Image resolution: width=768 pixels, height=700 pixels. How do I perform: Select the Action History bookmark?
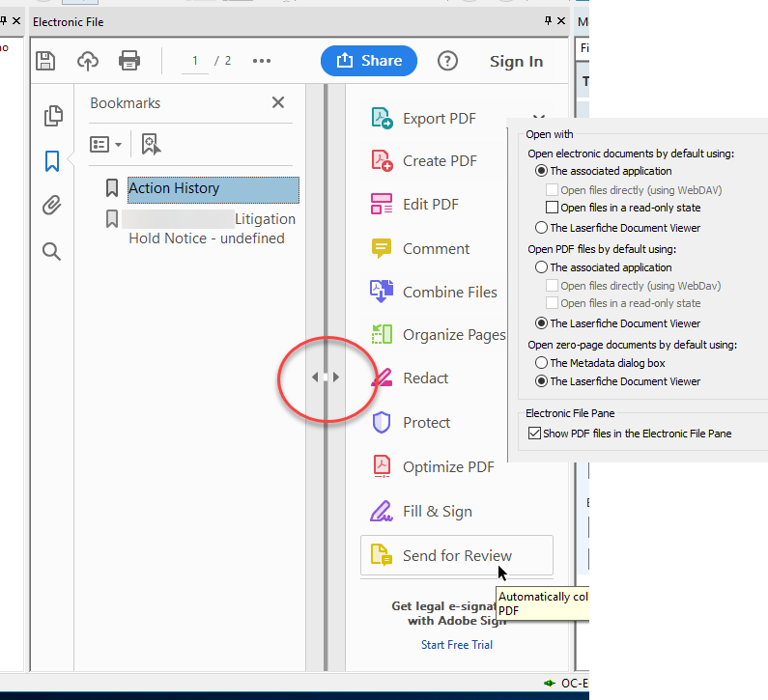213,189
